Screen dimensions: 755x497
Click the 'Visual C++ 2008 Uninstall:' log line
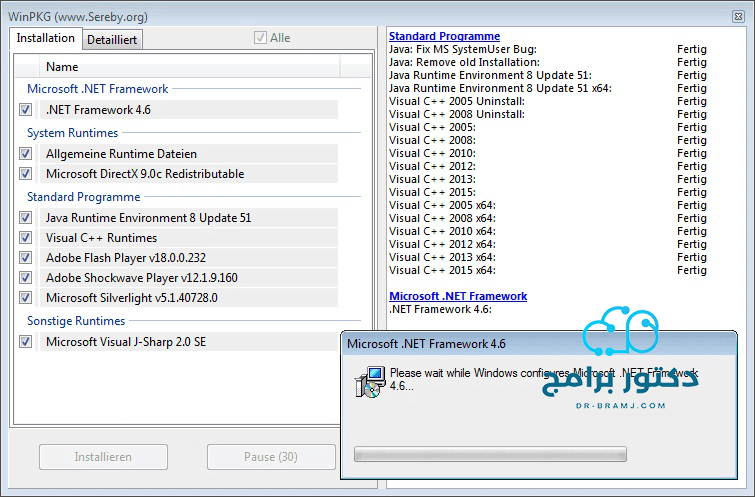pyautogui.click(x=457, y=114)
